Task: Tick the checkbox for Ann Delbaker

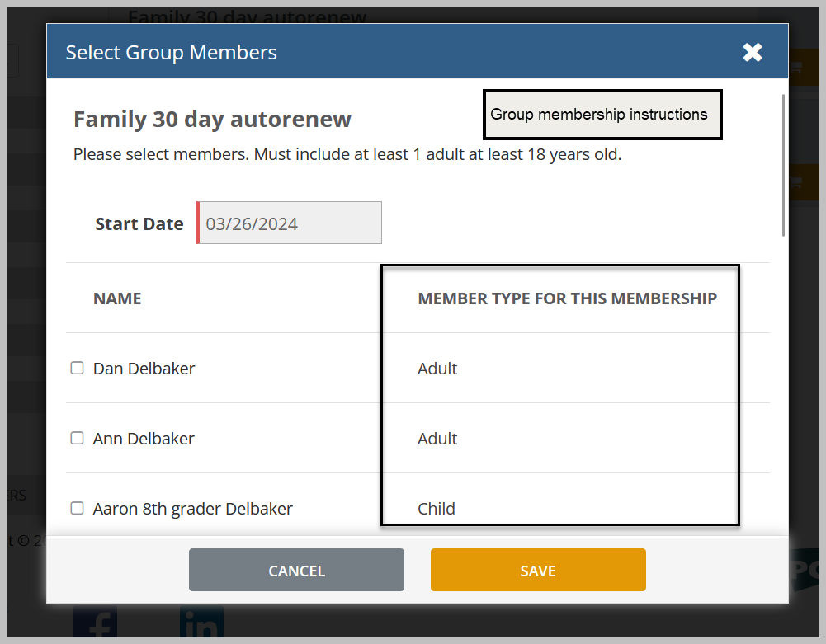Action: point(77,438)
